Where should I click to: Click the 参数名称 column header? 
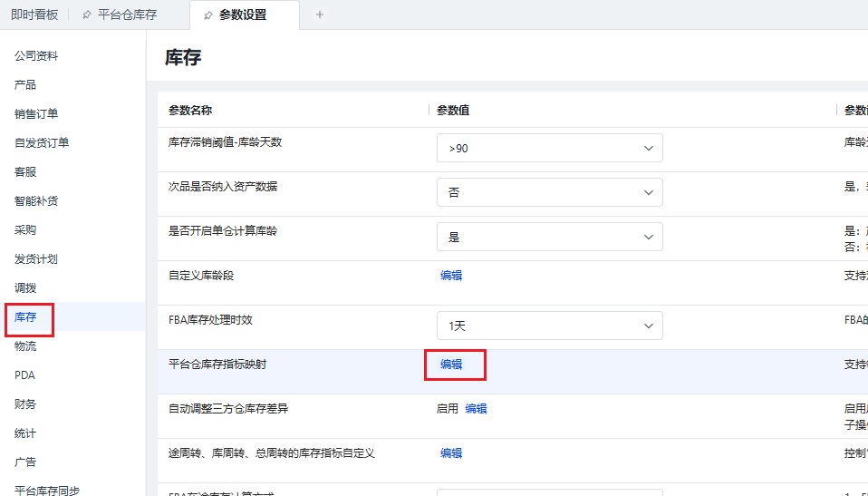point(190,111)
